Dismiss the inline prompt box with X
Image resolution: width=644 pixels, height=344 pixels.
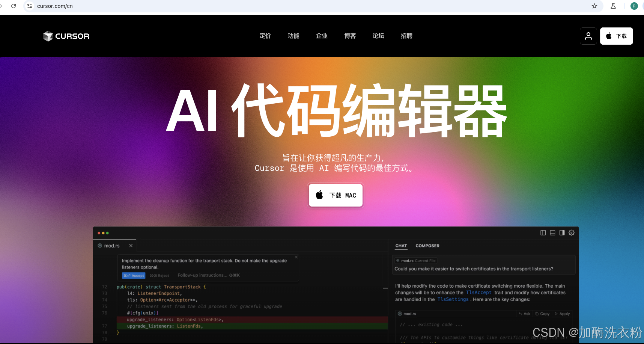(296, 257)
